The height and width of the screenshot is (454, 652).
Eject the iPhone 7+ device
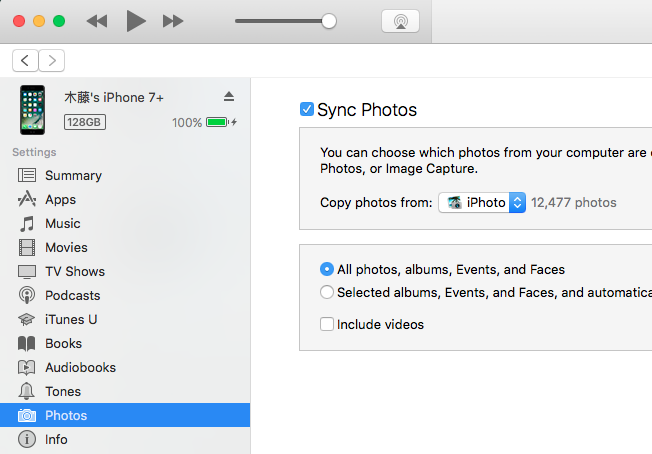228,96
